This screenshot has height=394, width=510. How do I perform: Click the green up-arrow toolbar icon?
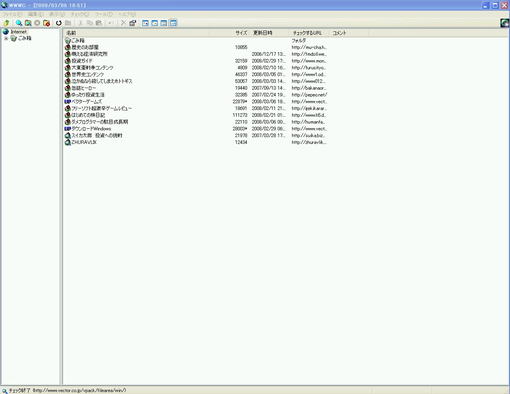pos(6,23)
